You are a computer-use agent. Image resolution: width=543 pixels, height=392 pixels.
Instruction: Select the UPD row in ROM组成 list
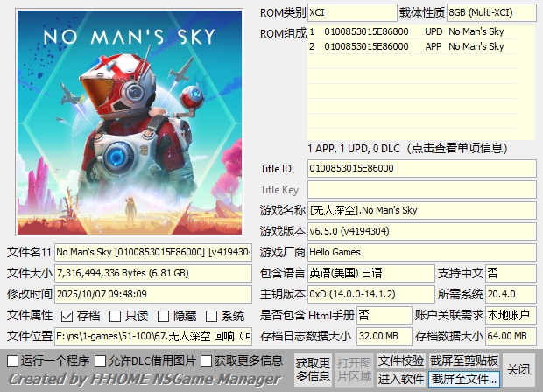click(413, 31)
